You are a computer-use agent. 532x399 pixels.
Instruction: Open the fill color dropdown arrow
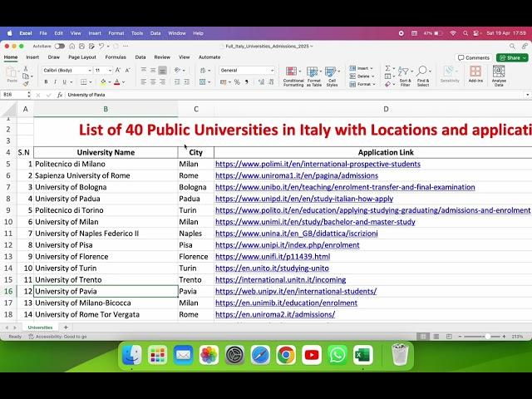(x=109, y=82)
